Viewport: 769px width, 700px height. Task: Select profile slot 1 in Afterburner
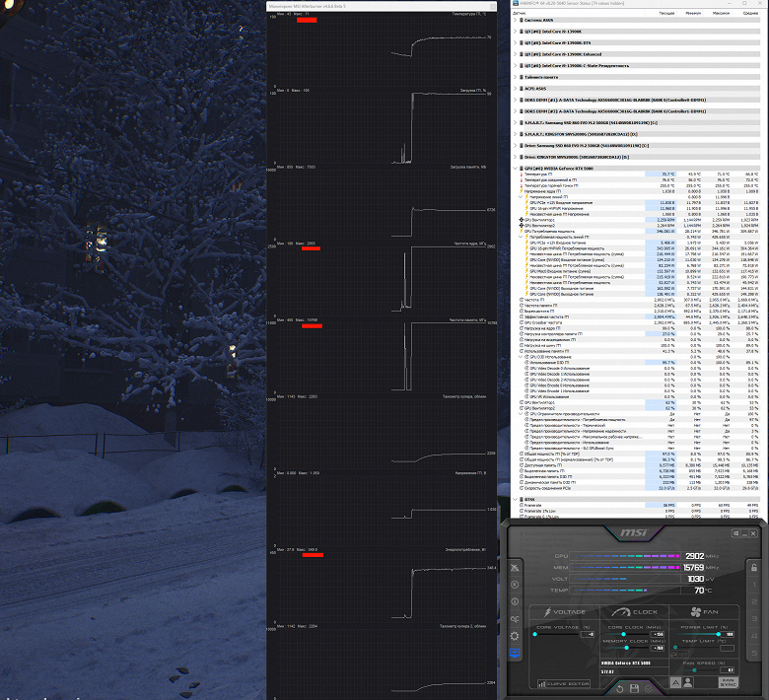pos(754,585)
